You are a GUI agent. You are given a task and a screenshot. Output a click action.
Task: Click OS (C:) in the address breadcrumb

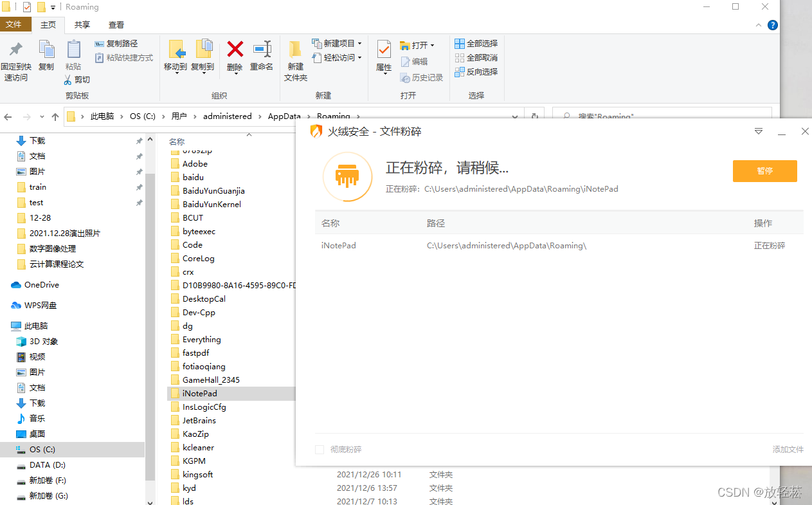coord(143,116)
